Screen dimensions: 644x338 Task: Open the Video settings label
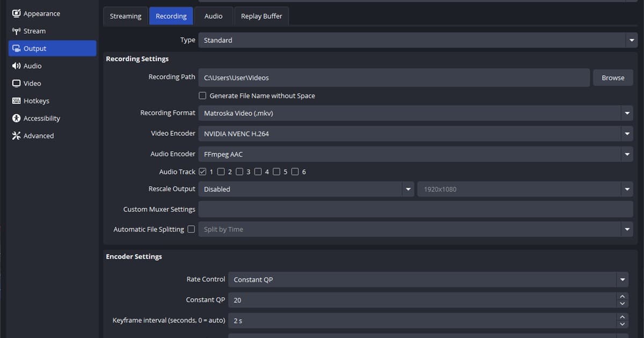pos(32,83)
